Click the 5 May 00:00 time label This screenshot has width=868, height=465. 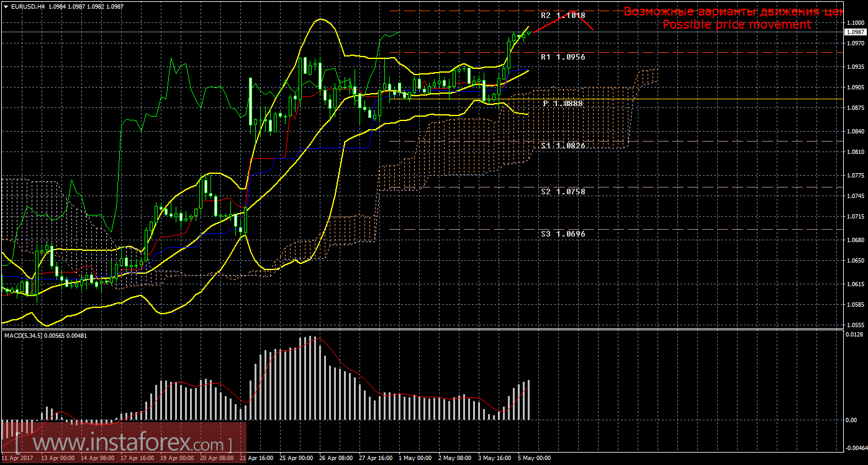(534, 459)
